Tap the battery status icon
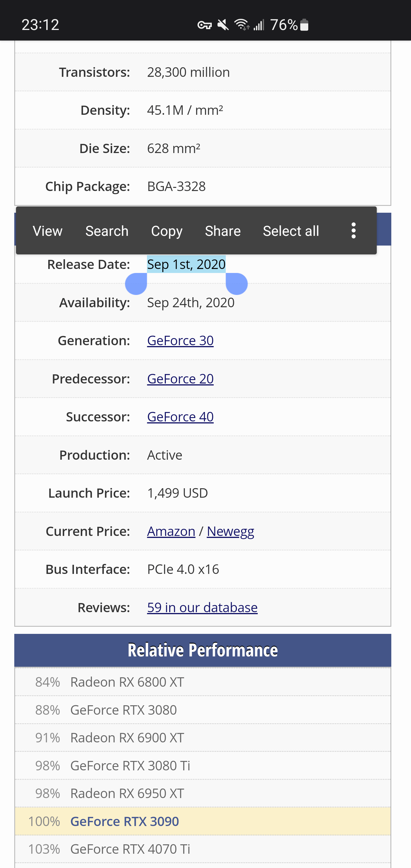This screenshot has width=411, height=868. click(x=304, y=25)
